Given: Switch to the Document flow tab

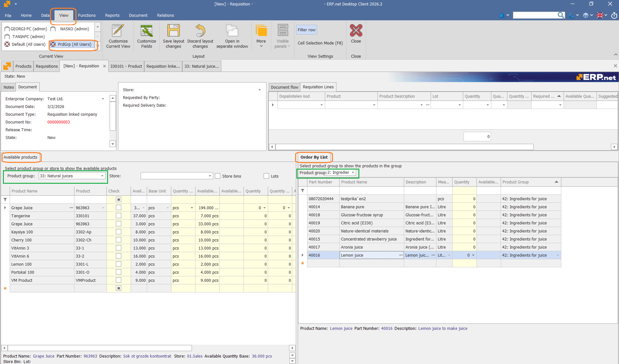Looking at the screenshot, I should pyautogui.click(x=284, y=87).
